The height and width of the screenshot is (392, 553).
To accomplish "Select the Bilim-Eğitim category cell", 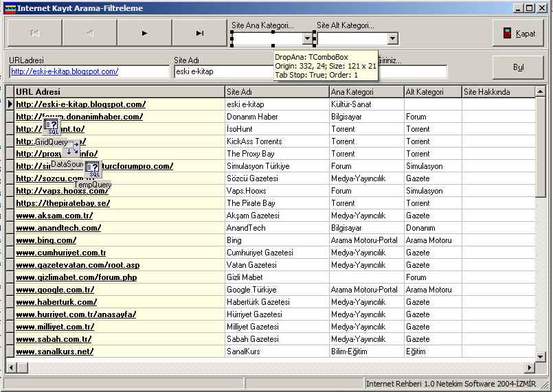I will point(366,351).
